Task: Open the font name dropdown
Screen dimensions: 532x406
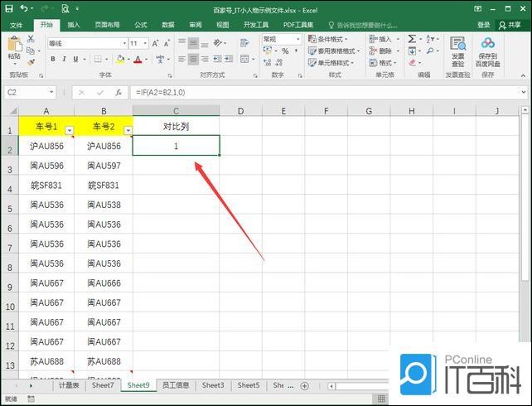Action: click(x=124, y=43)
